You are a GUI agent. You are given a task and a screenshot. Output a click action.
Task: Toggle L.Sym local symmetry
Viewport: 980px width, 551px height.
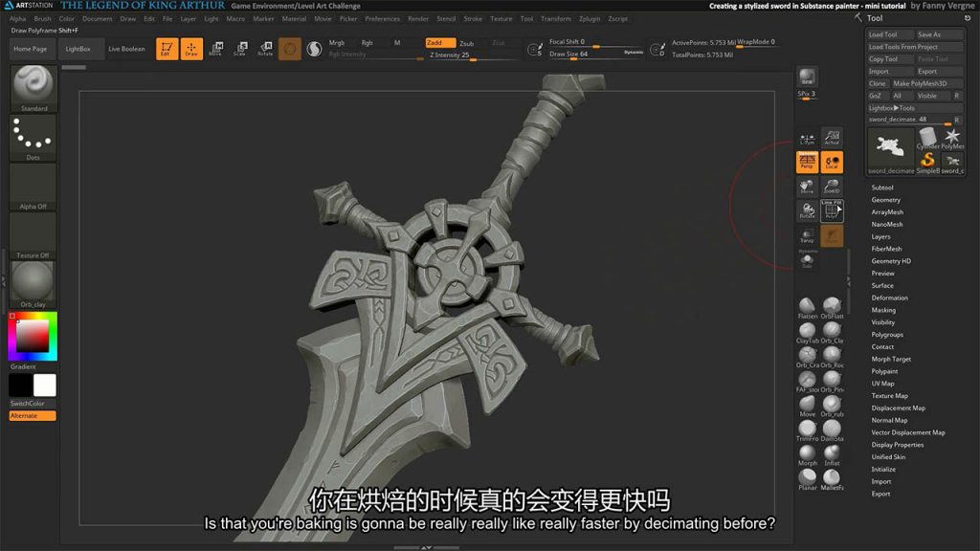(x=807, y=138)
